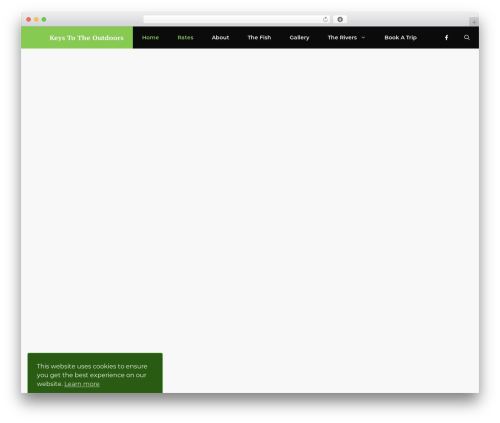Image resolution: width=500 pixels, height=423 pixels.
Task: Close window with red button
Action: (x=29, y=19)
